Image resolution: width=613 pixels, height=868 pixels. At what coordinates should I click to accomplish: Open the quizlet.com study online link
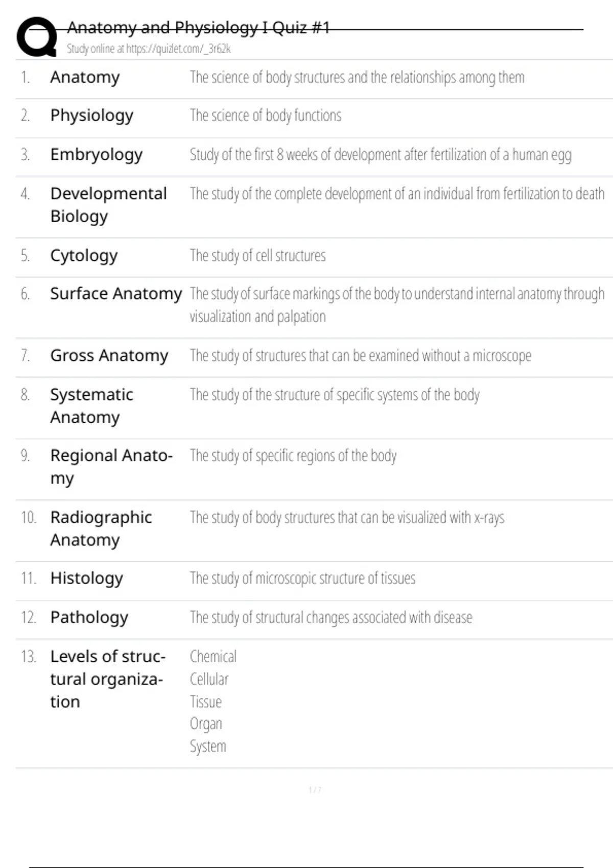pos(149,49)
